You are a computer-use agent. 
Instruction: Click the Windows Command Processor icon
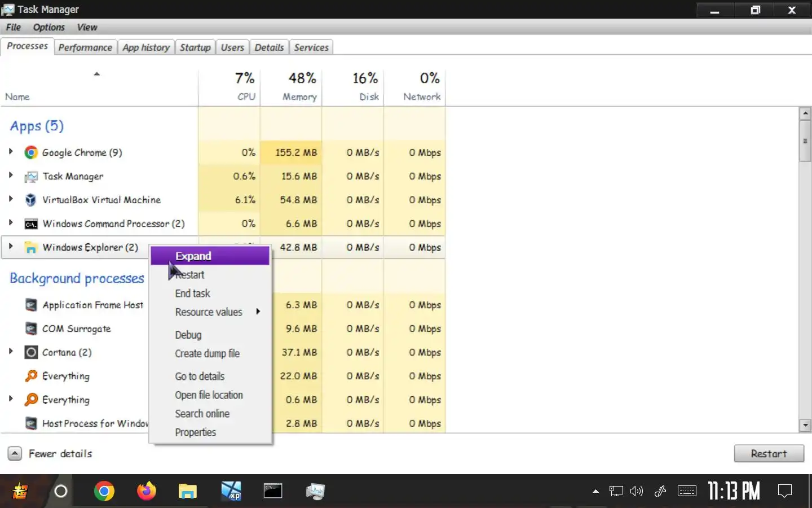click(31, 224)
